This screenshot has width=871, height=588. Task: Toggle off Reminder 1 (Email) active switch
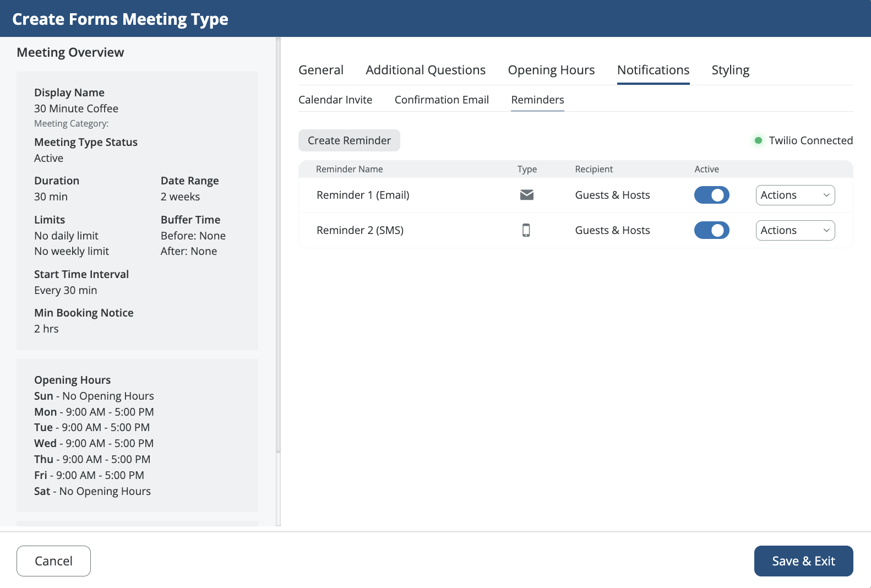[711, 195]
